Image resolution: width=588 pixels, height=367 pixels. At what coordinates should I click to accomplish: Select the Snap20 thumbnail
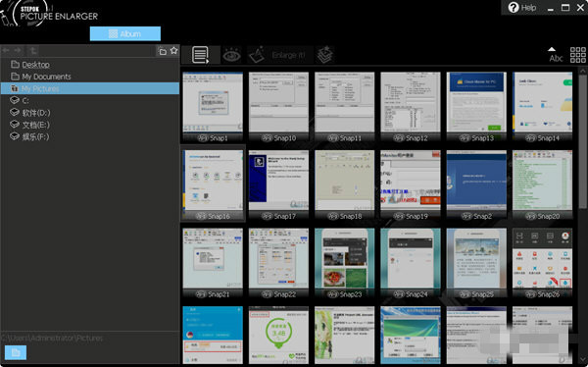pyautogui.click(x=543, y=181)
